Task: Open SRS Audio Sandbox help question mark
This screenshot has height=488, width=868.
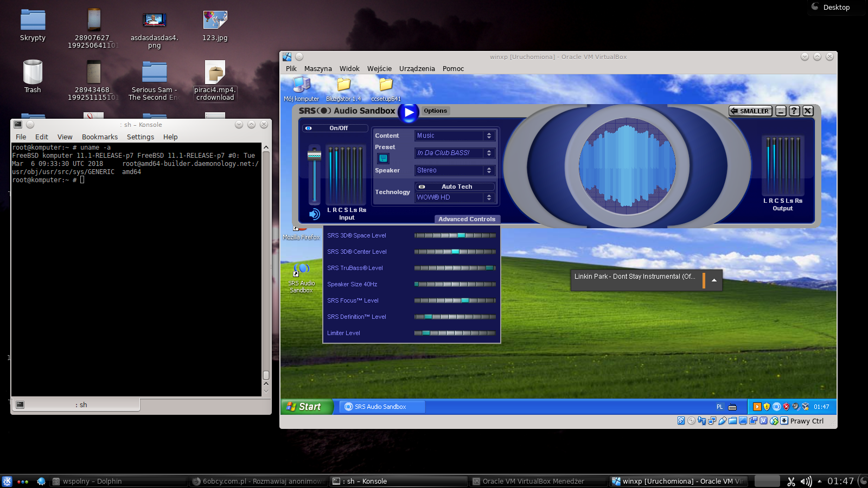Action: coord(794,111)
